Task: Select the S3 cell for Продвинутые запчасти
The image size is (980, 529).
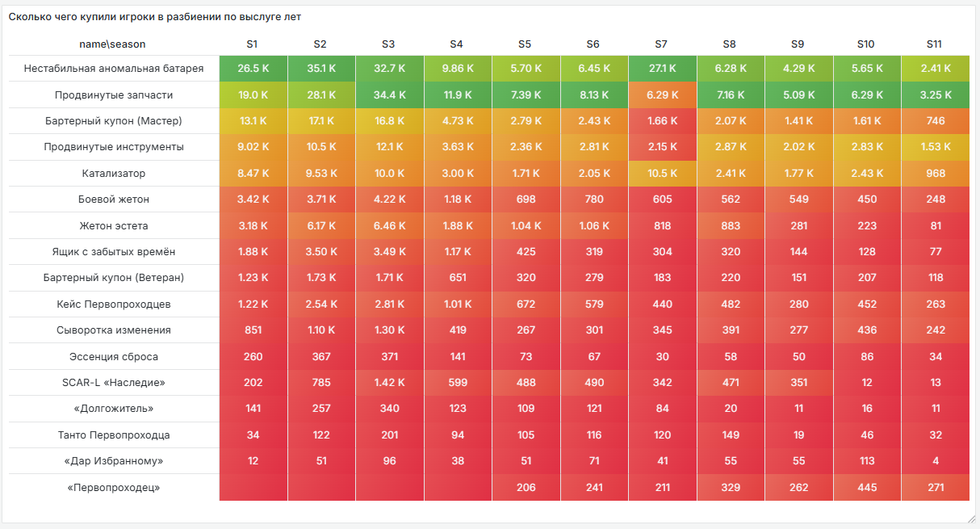Action: (x=388, y=95)
